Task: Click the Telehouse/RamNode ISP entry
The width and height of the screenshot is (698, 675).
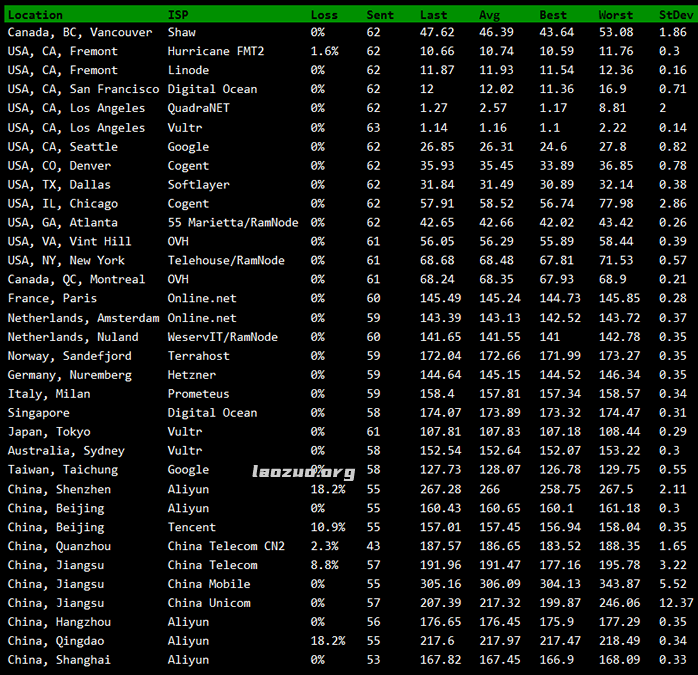Action: tap(226, 260)
